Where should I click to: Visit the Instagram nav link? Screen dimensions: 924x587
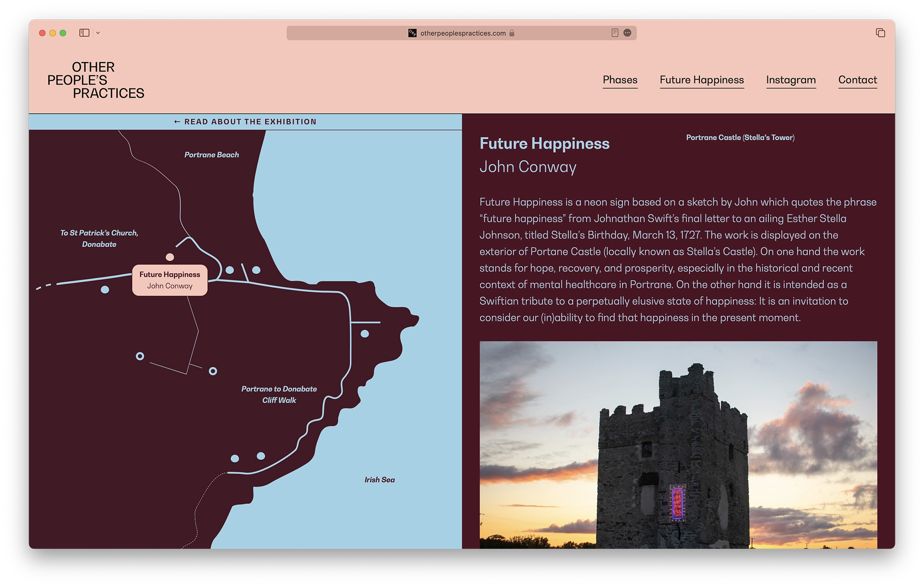791,80
